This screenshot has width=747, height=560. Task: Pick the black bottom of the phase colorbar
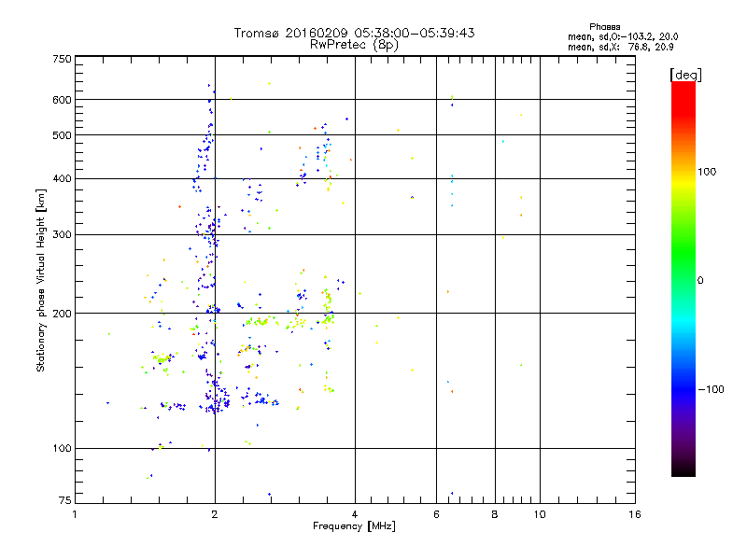tap(684, 469)
